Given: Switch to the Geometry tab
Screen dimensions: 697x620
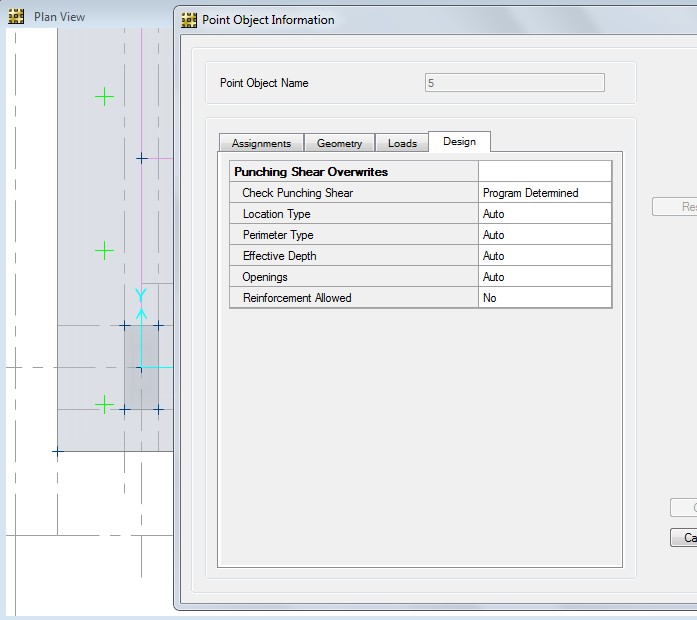Looking at the screenshot, I should 340,143.
